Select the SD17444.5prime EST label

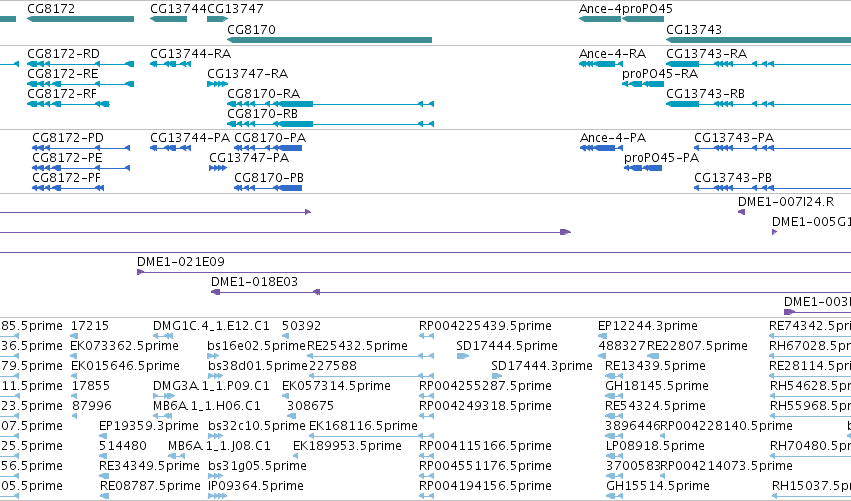coord(507,346)
